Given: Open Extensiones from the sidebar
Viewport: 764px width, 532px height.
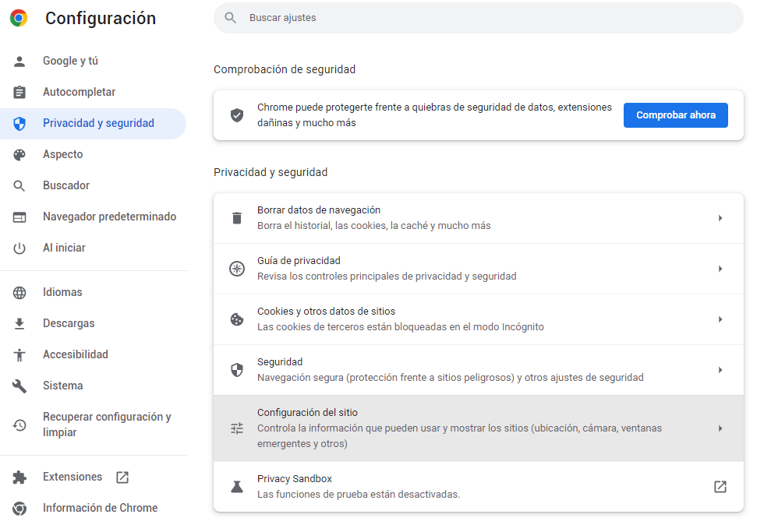Looking at the screenshot, I should pyautogui.click(x=93, y=477).
